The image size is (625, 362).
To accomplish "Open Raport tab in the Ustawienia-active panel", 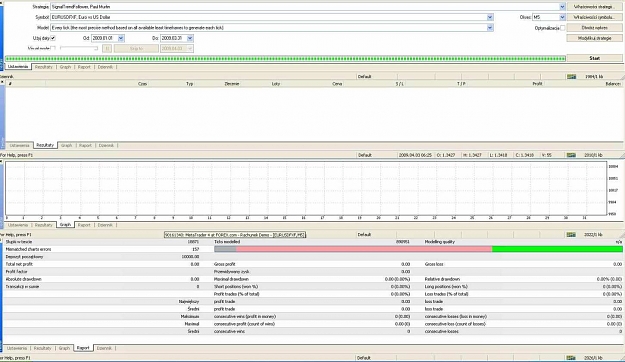I will [84, 67].
